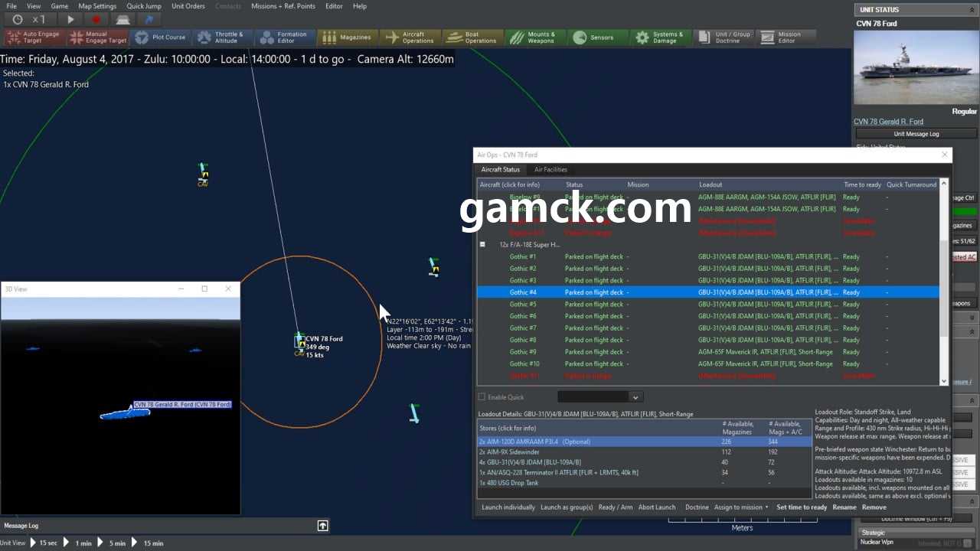The height and width of the screenshot is (551, 980).
Task: Click the blue arrow toolbar icon
Action: click(149, 19)
